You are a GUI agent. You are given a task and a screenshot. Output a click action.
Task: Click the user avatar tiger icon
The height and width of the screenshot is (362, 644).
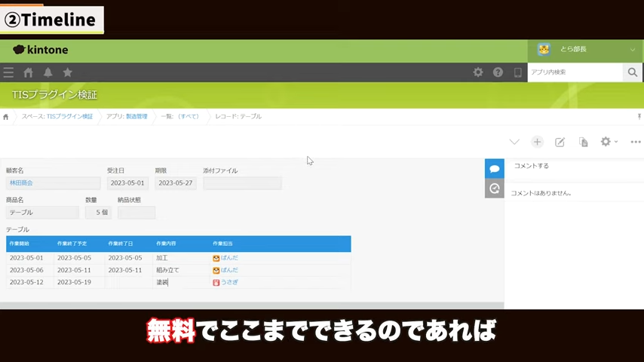[544, 49]
